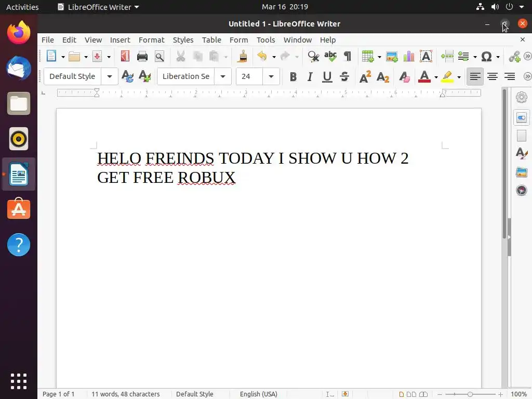This screenshot has height=399, width=532.
Task: Click the Insert Special Character omega icon
Action: (x=486, y=56)
